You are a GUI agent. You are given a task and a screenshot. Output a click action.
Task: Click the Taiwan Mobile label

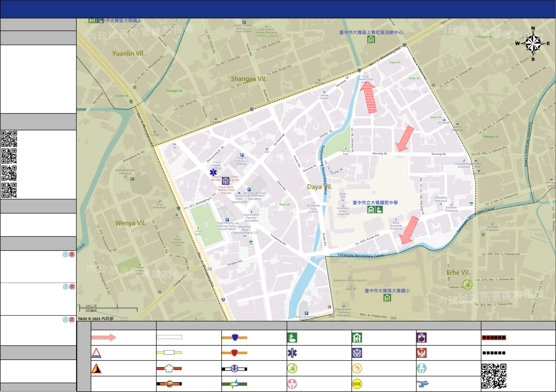click(324, 97)
